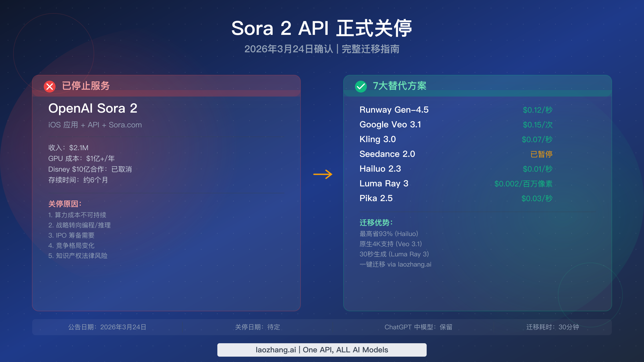Click the Runway Gen-4.5 entry

394,110
